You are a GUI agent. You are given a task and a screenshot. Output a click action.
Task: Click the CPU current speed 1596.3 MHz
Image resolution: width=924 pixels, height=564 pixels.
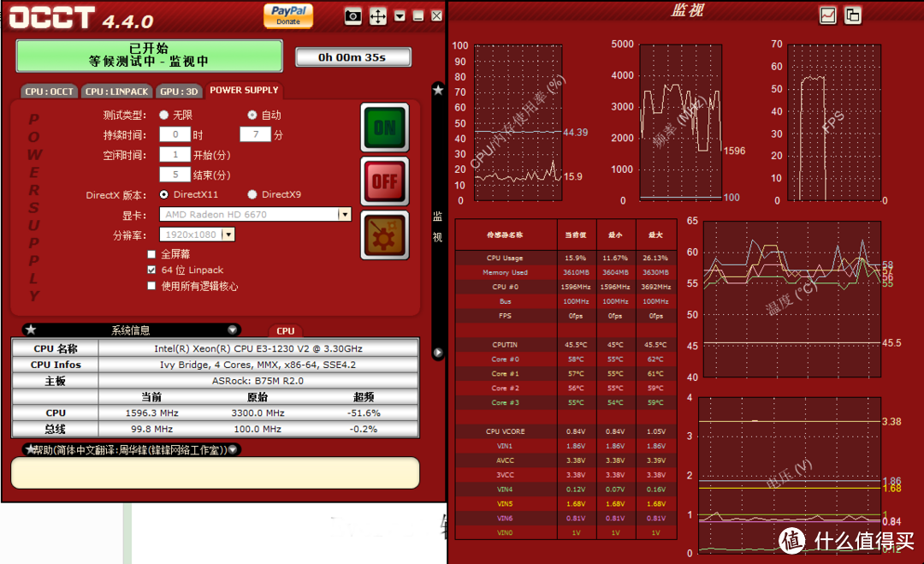(x=151, y=413)
